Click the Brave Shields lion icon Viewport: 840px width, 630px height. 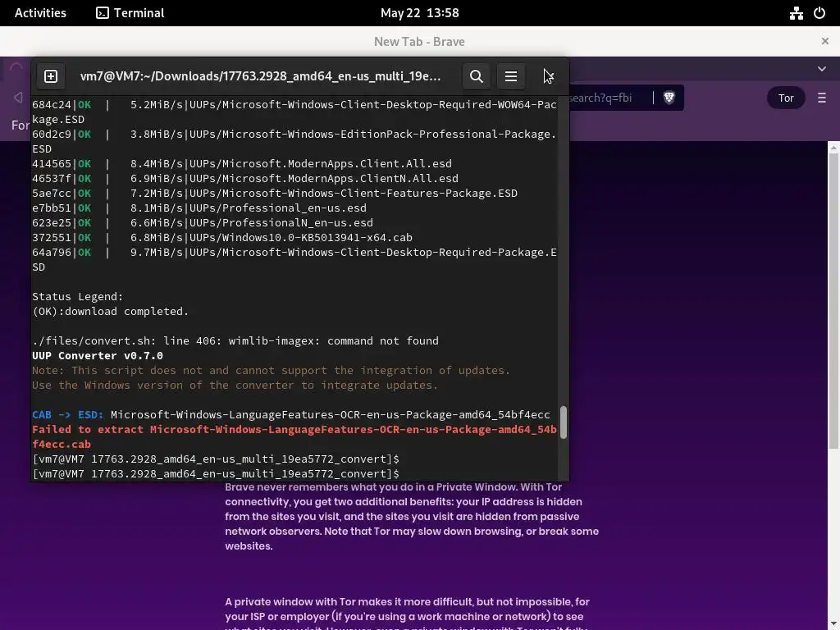pos(669,98)
